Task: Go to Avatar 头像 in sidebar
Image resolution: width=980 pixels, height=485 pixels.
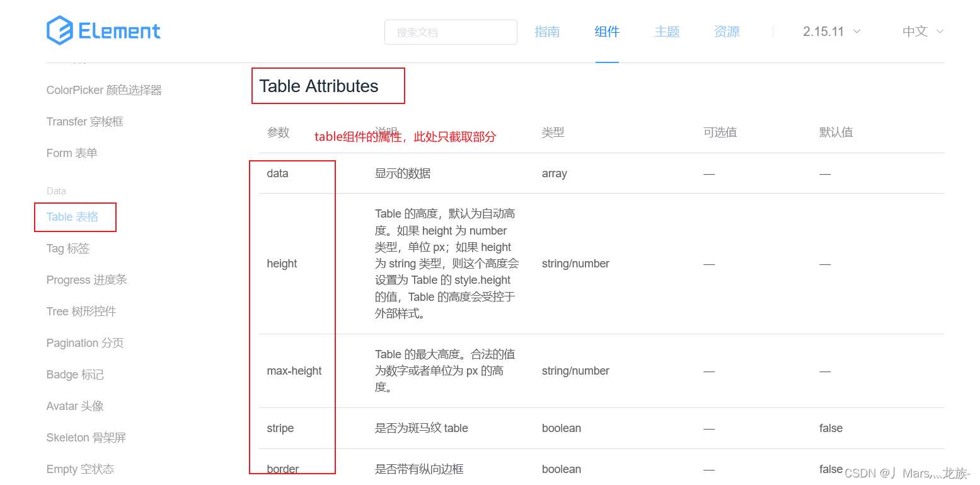Action: click(x=75, y=406)
